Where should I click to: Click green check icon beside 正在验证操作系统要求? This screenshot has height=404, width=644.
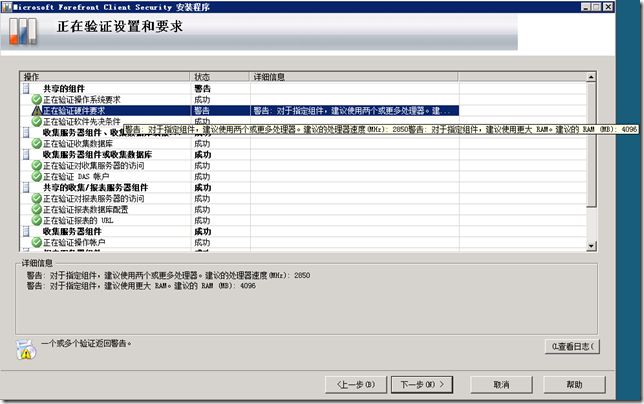[x=37, y=99]
